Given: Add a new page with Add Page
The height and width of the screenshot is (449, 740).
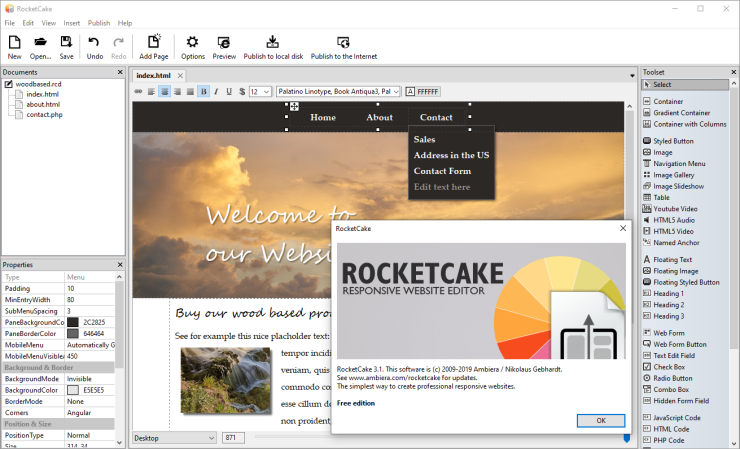Looking at the screenshot, I should point(153,47).
